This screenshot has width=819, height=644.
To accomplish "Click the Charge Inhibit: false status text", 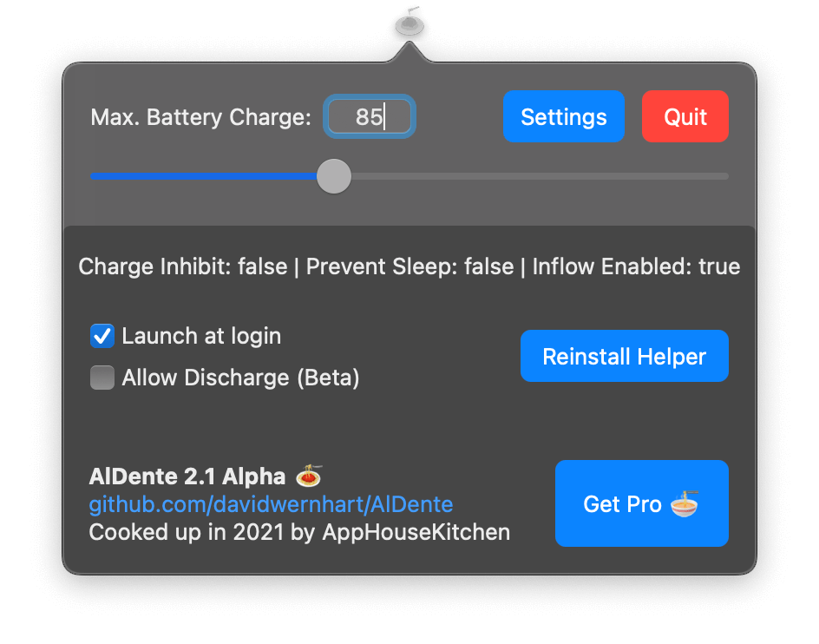I will pos(183,266).
